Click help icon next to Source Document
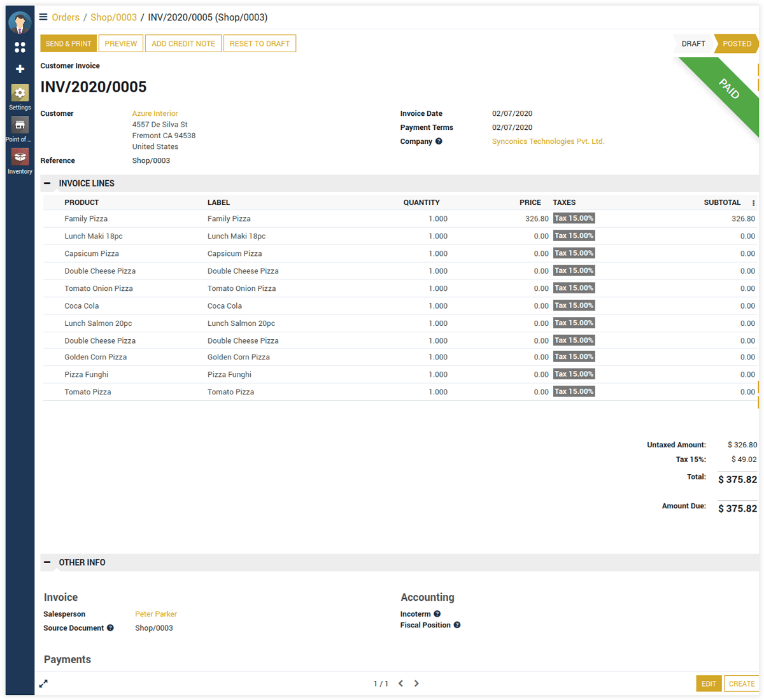The width and height of the screenshot is (764, 700). pos(110,628)
